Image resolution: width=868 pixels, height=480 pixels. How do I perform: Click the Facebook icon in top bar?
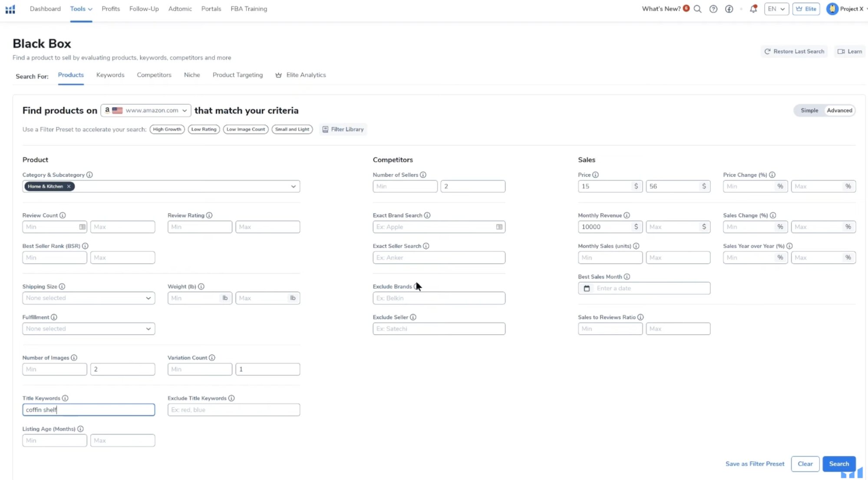pos(729,9)
